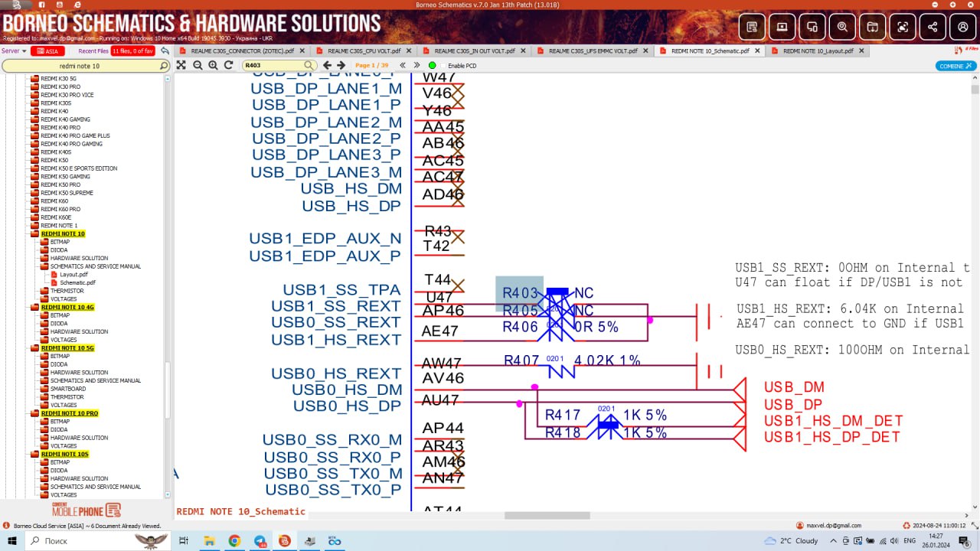Open the user account header icon
Screen dimensions: 980x551
point(962,27)
